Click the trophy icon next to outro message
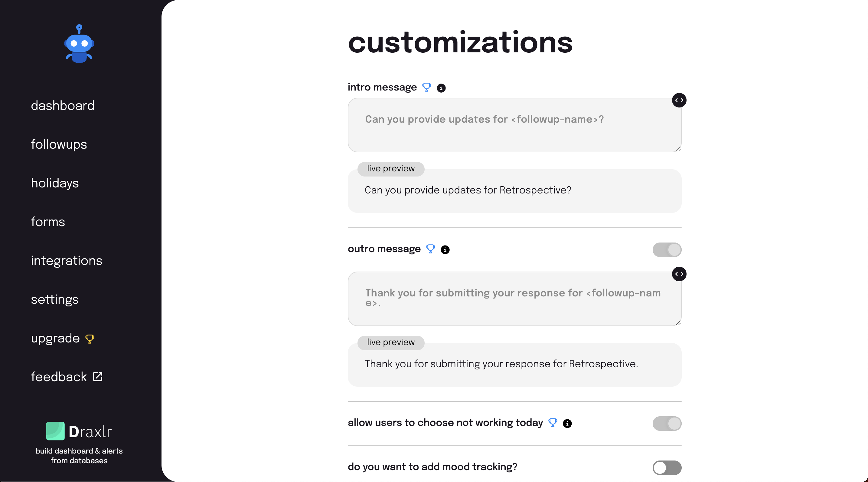This screenshot has height=482, width=868. (x=431, y=249)
